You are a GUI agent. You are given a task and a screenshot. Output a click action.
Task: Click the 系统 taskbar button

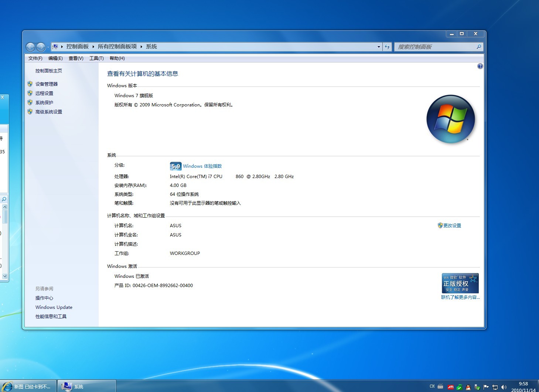(87, 386)
